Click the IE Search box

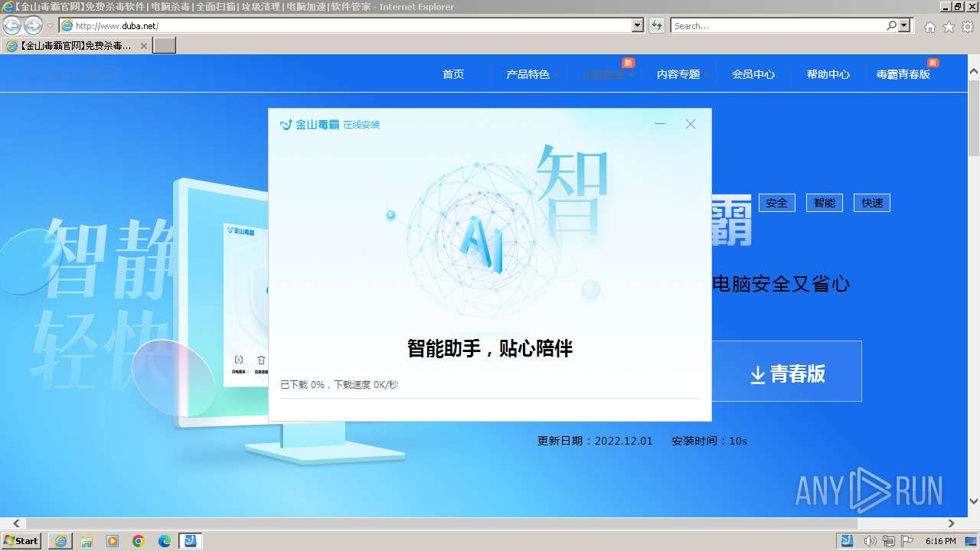pyautogui.click(x=778, y=25)
